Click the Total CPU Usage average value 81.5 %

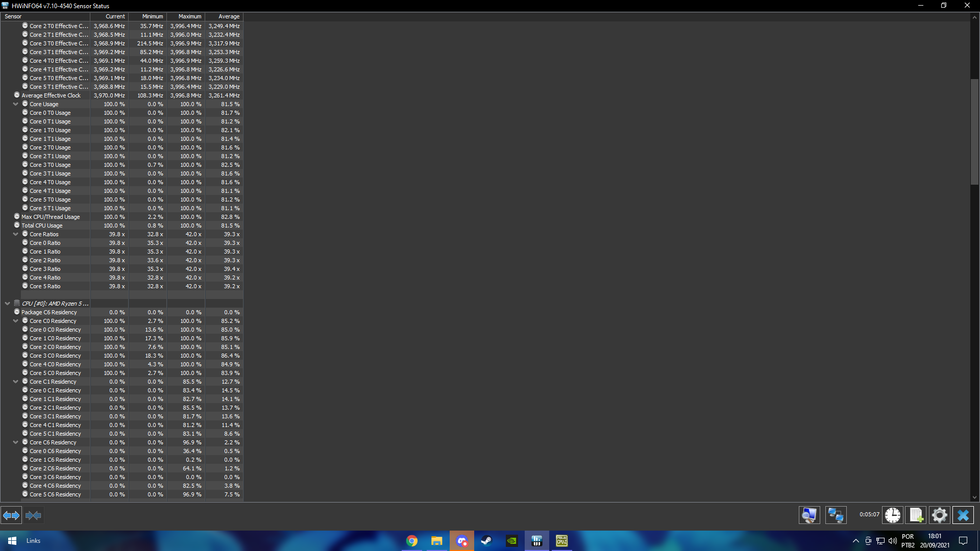point(230,226)
